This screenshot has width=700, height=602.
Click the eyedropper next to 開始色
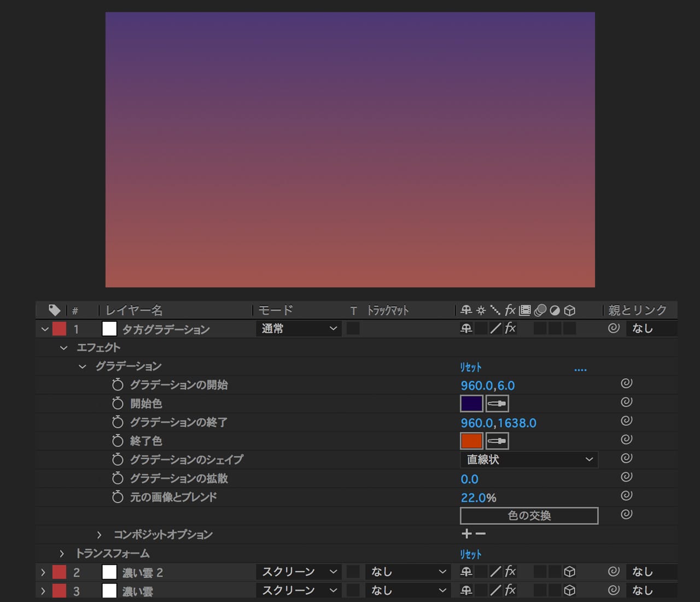[x=497, y=404]
